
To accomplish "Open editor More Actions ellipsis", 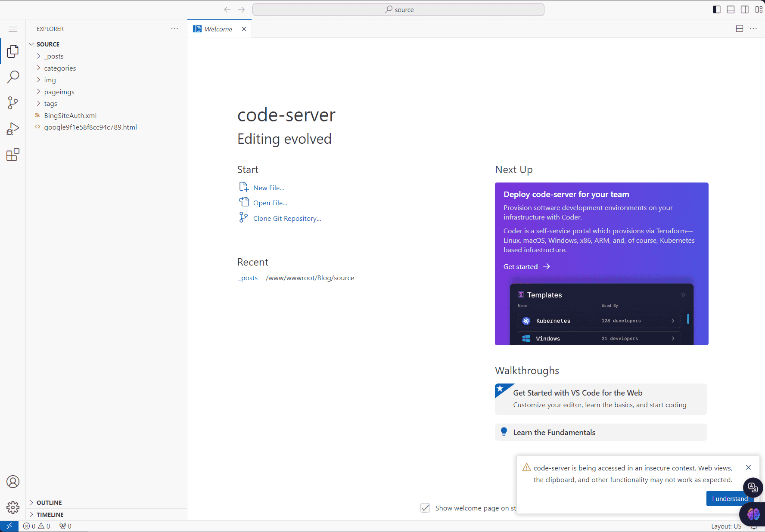I will [x=753, y=29].
